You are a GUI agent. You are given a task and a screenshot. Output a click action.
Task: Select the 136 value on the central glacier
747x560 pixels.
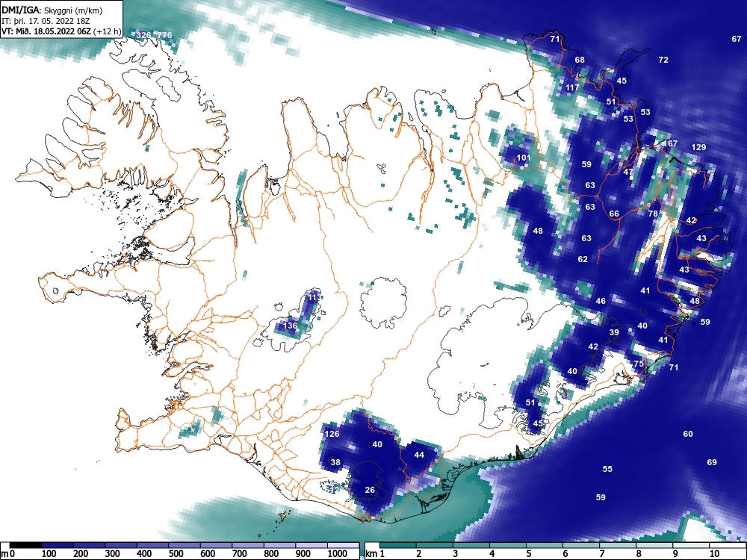pos(290,326)
